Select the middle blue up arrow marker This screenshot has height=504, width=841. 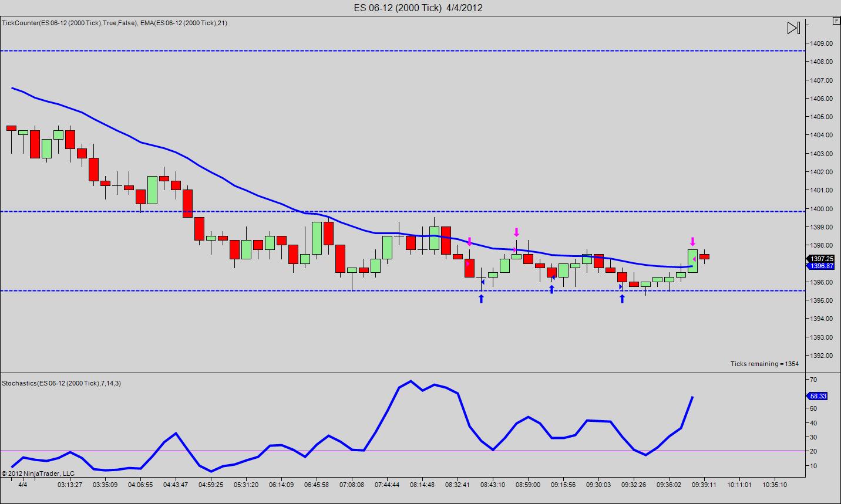(x=551, y=289)
